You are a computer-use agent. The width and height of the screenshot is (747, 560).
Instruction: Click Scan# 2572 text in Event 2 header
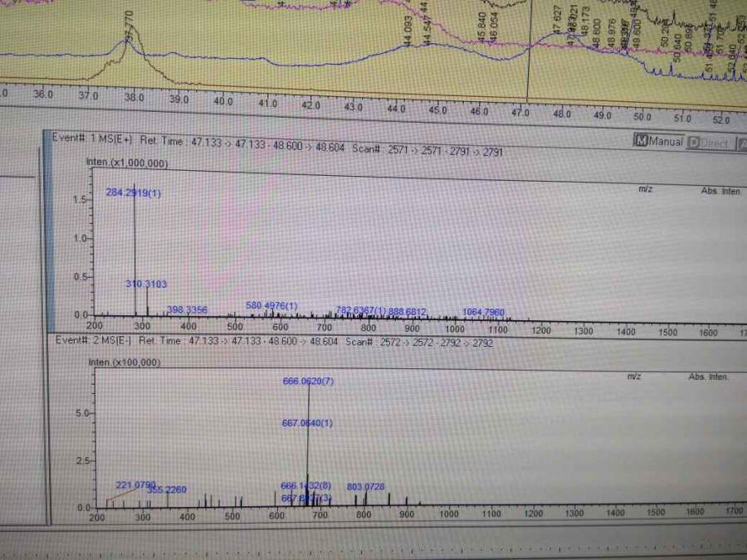pos(373,342)
